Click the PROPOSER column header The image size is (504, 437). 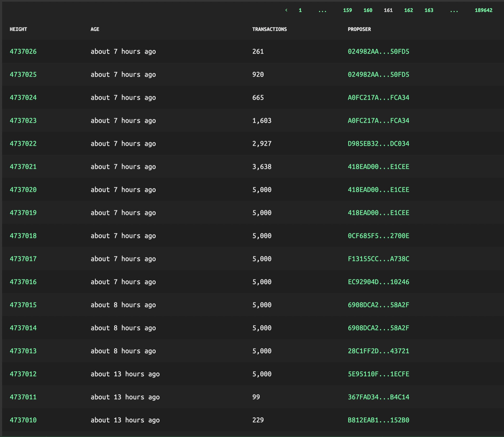tap(359, 29)
